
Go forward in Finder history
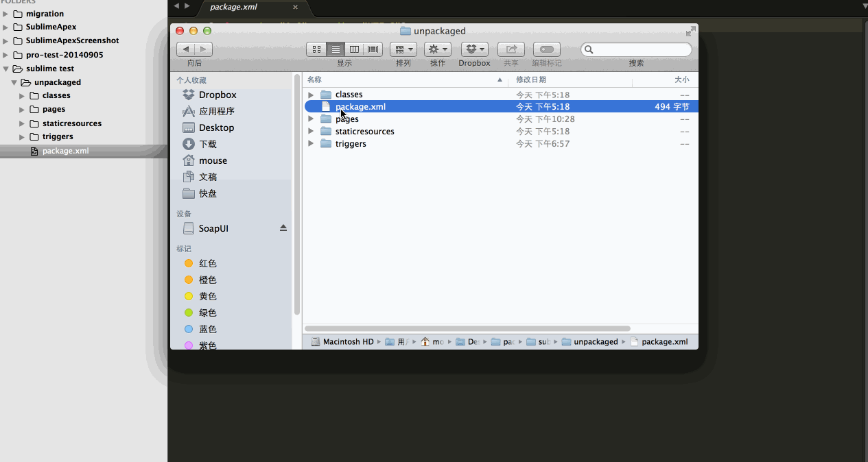pos(203,49)
